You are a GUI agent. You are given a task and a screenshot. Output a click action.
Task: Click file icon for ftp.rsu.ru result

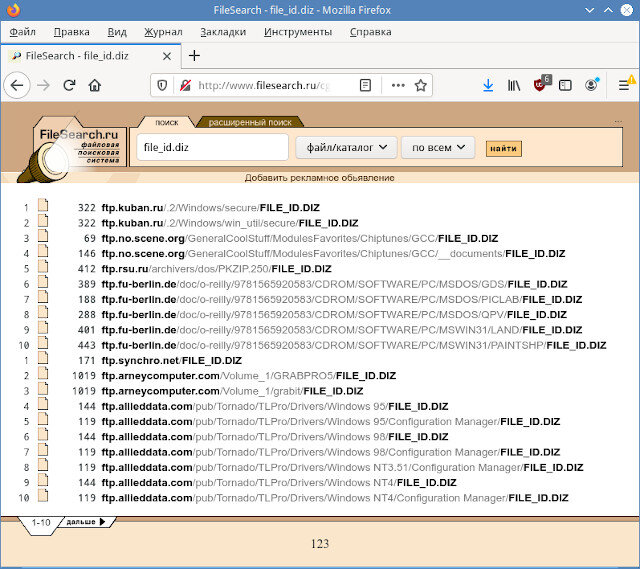43,267
